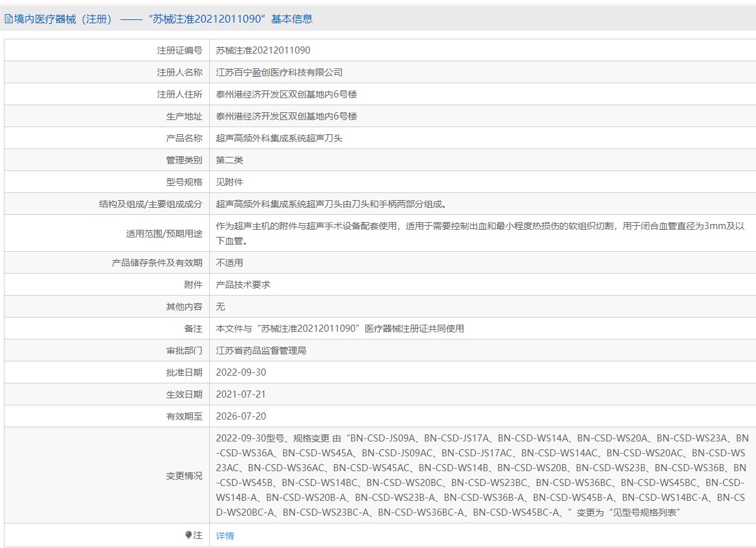
Task: Click the address value in the 生产地址 row
Action: click(x=287, y=116)
